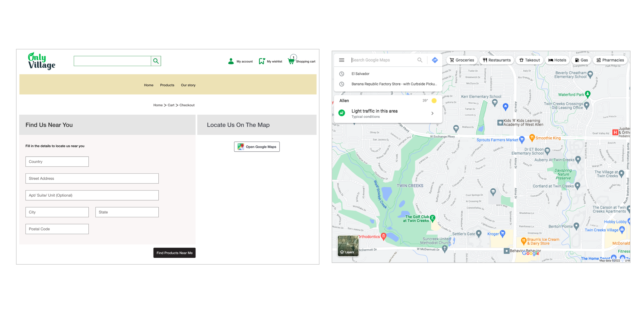Image resolution: width=644 pixels, height=314 pixels.
Task: Click the My wishlist bookmark icon
Action: click(x=261, y=61)
